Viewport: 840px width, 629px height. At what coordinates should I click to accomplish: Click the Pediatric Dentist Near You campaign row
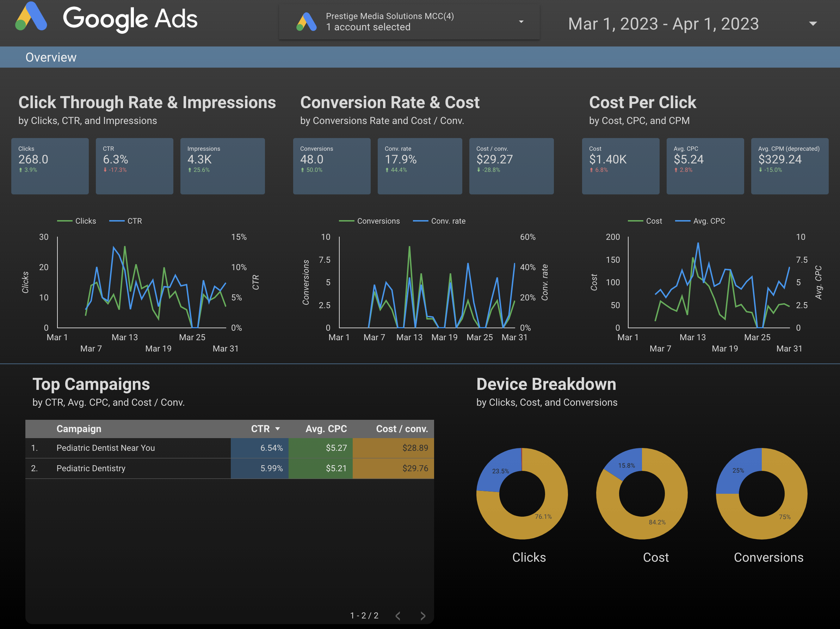(106, 448)
